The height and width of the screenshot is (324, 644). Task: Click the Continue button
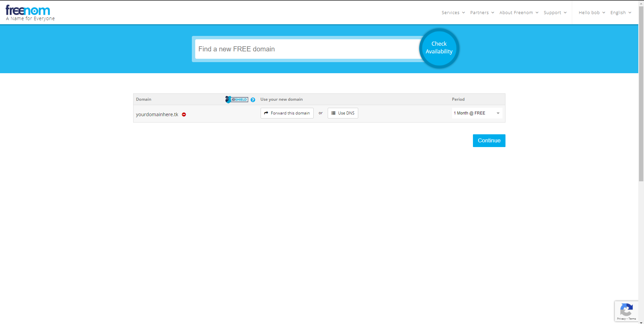(489, 140)
